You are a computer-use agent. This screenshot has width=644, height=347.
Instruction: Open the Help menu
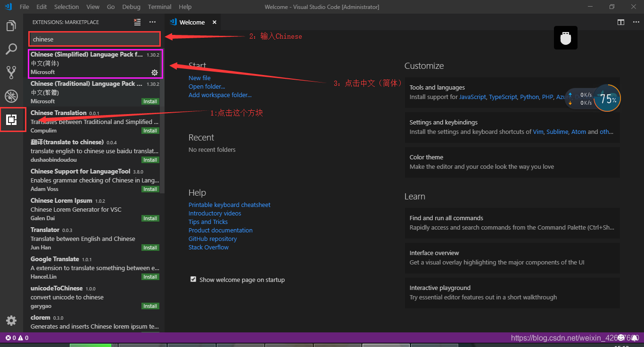tap(185, 7)
